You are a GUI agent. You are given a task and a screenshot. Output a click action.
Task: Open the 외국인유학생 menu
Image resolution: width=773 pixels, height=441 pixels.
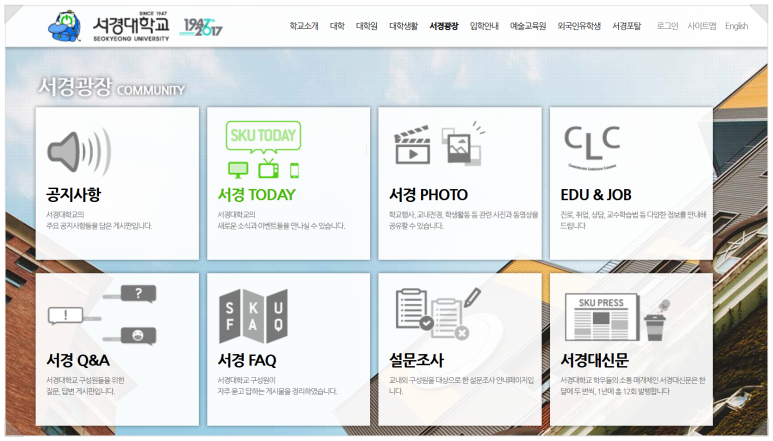pyautogui.click(x=579, y=26)
